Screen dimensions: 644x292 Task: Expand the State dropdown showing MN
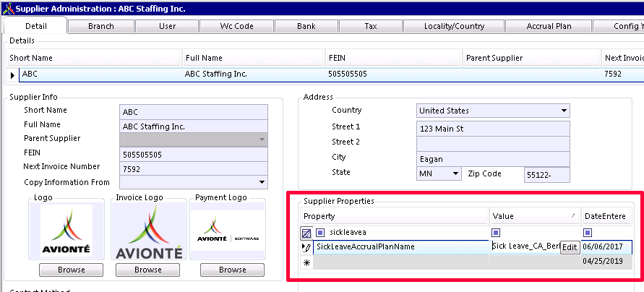(455, 173)
